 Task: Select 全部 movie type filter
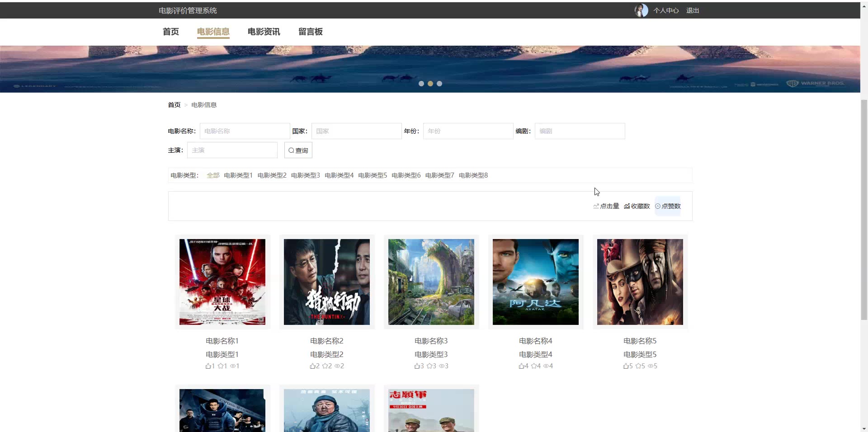pyautogui.click(x=213, y=175)
